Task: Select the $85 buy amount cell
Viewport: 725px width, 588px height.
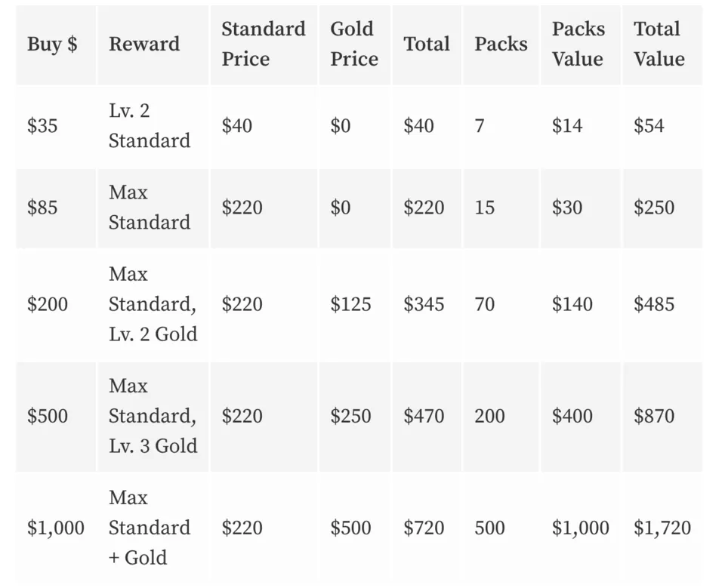Action: click(42, 208)
